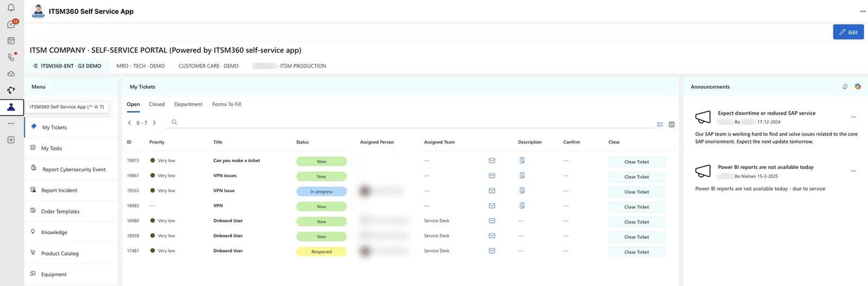868x286 pixels.
Task: Send mail for ticket 19861
Action: click(492, 175)
